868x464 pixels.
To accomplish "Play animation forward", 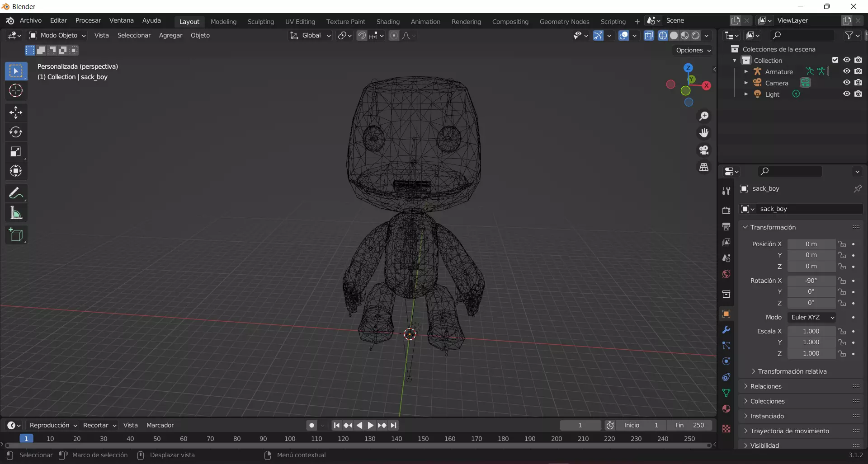I will pos(370,426).
